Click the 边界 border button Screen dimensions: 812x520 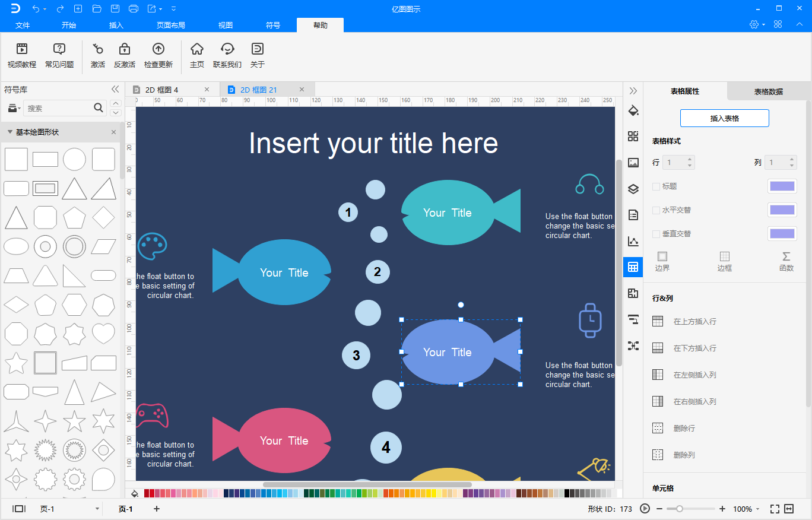662,261
